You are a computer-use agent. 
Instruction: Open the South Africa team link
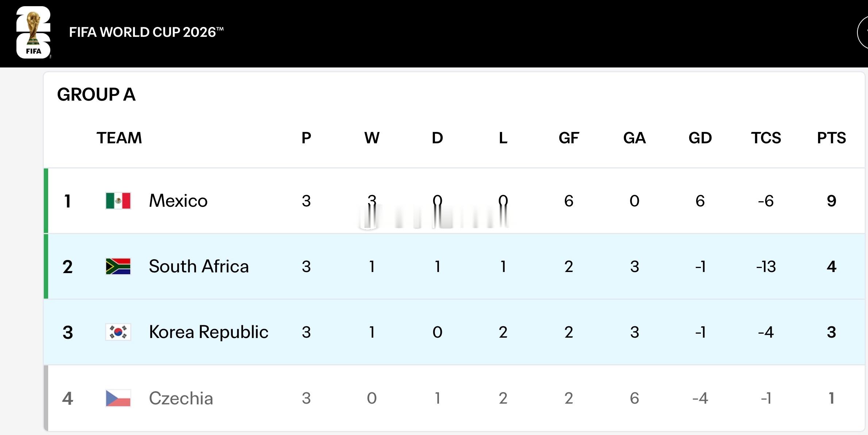point(199,266)
